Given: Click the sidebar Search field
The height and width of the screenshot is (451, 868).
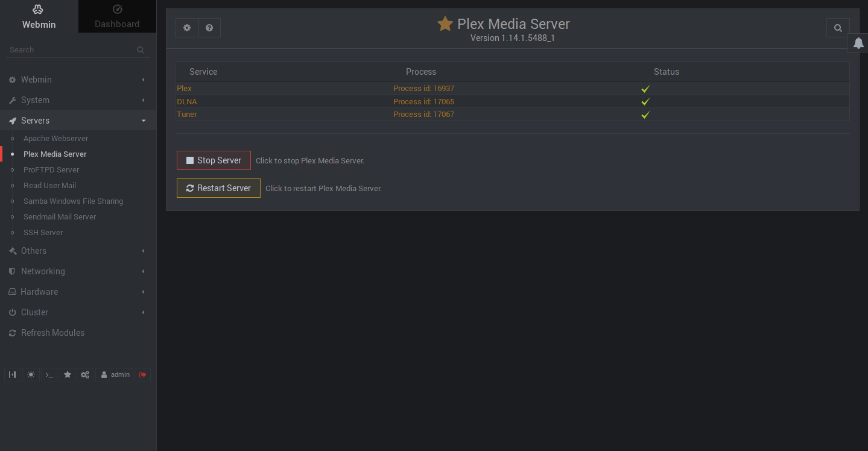Looking at the screenshot, I should [x=72, y=50].
